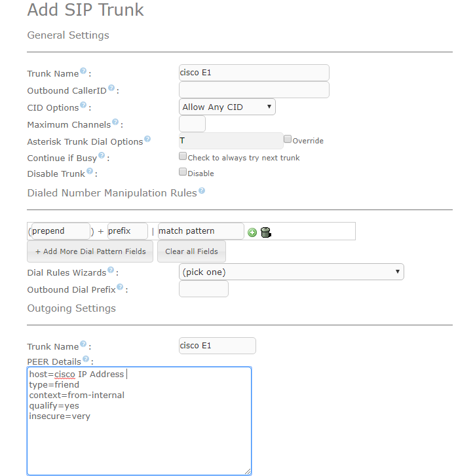Screen dimensions: 456x476
Task: Click into the prepend input field
Action: 61,231
